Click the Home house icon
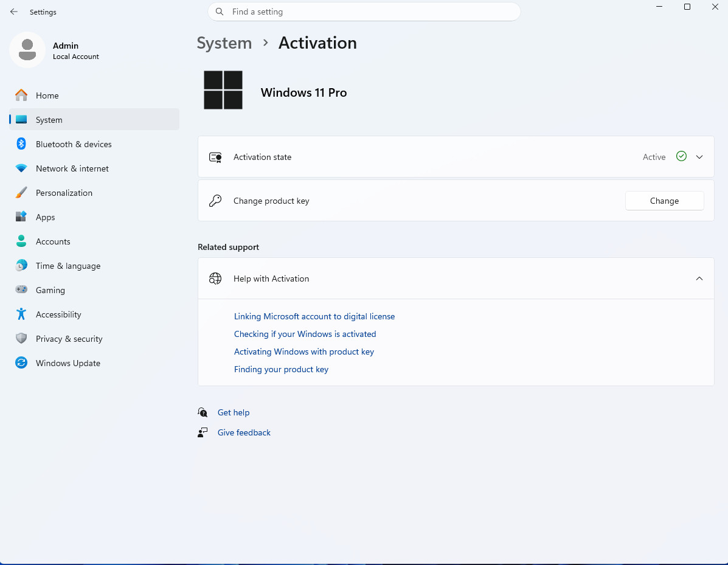 point(21,95)
